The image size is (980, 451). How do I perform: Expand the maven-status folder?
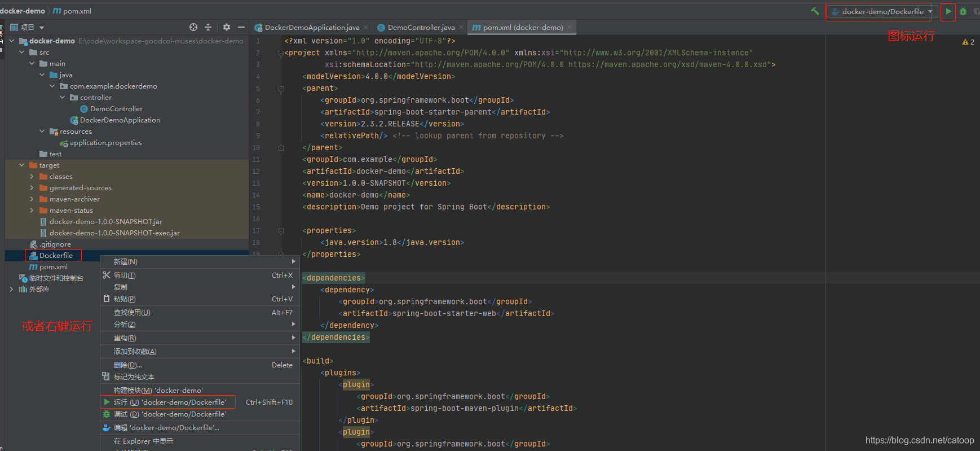[32, 210]
